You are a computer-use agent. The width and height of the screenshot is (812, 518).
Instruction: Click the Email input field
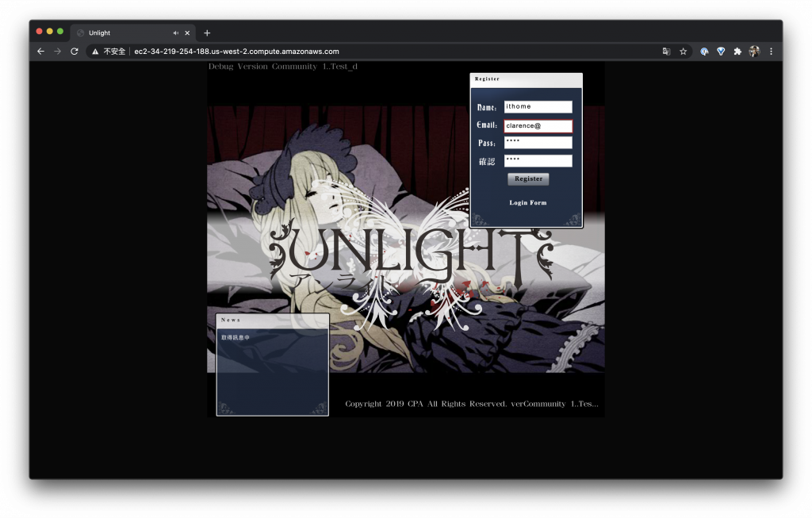click(x=538, y=126)
